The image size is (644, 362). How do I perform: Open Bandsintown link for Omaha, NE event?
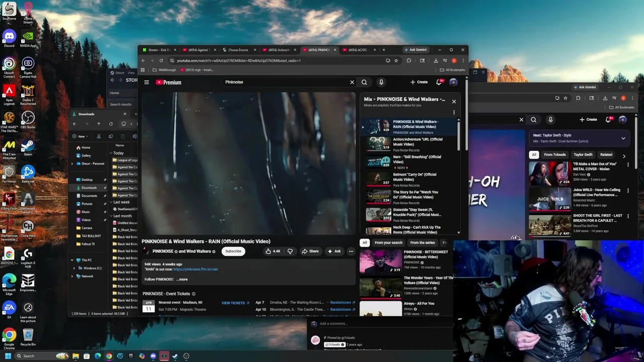343,303
